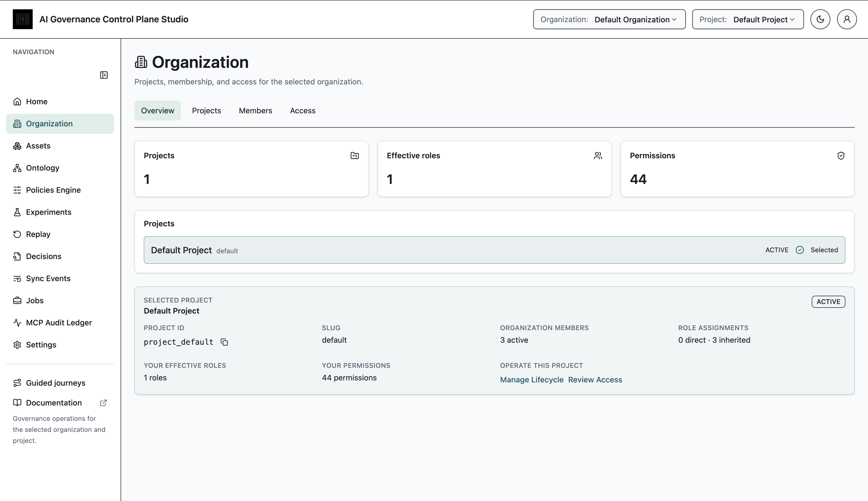Navigate to Sync Events
Viewport: 868px width, 501px height.
[60, 278]
